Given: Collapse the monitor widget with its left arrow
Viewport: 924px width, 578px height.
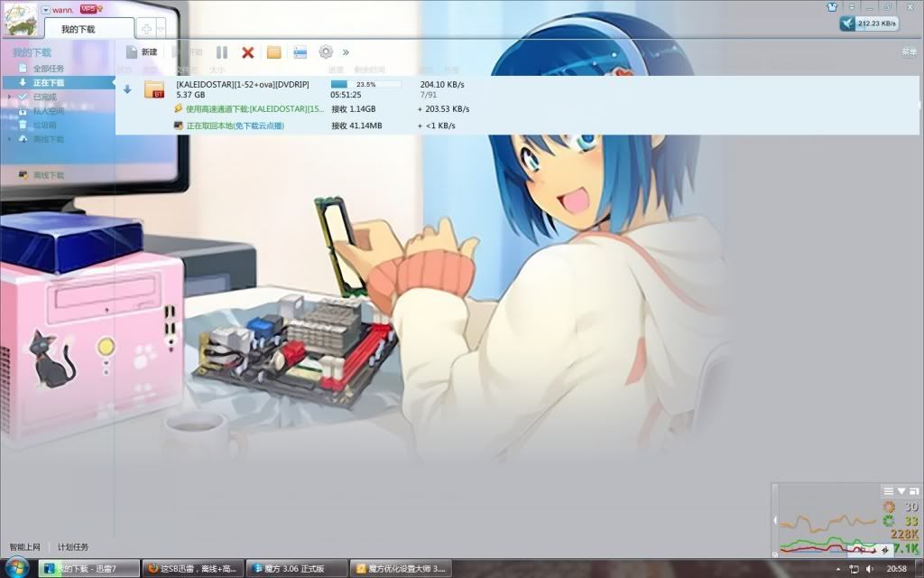Looking at the screenshot, I should pos(775,520).
